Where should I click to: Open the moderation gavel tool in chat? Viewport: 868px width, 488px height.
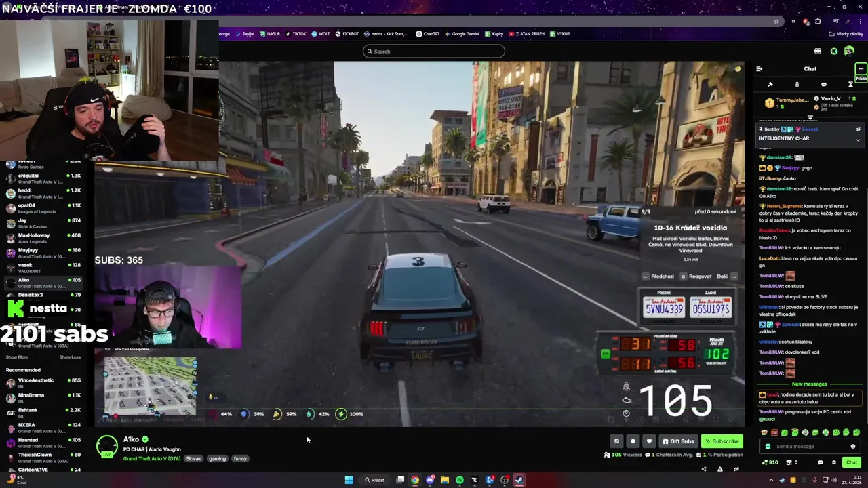point(770,85)
